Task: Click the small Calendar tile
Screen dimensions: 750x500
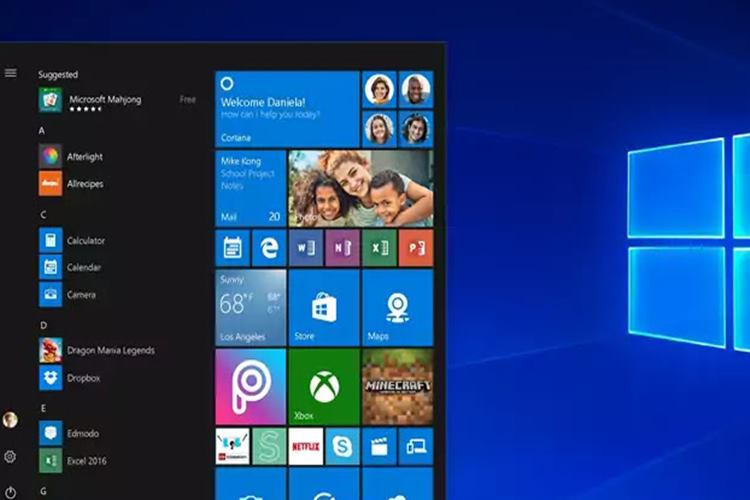Action: click(232, 248)
